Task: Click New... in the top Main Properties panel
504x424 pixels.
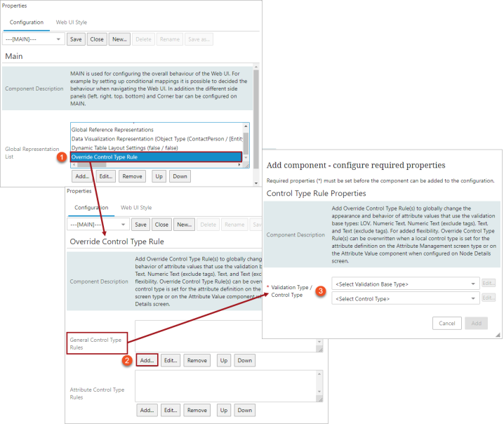Action: pyautogui.click(x=119, y=39)
